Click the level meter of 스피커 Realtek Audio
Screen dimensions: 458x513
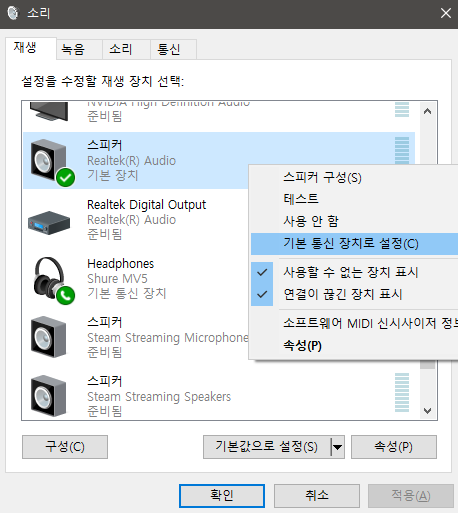(402, 151)
